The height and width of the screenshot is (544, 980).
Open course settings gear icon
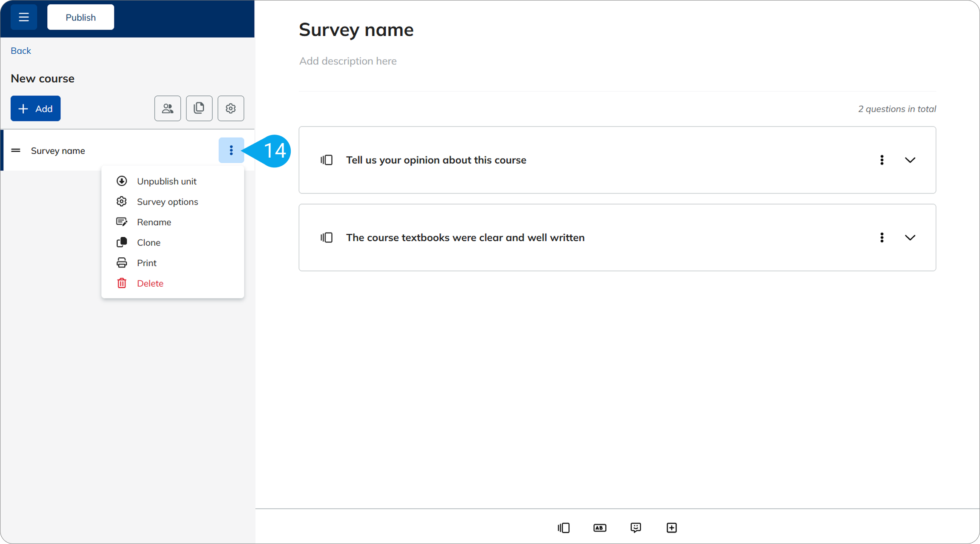(x=231, y=109)
